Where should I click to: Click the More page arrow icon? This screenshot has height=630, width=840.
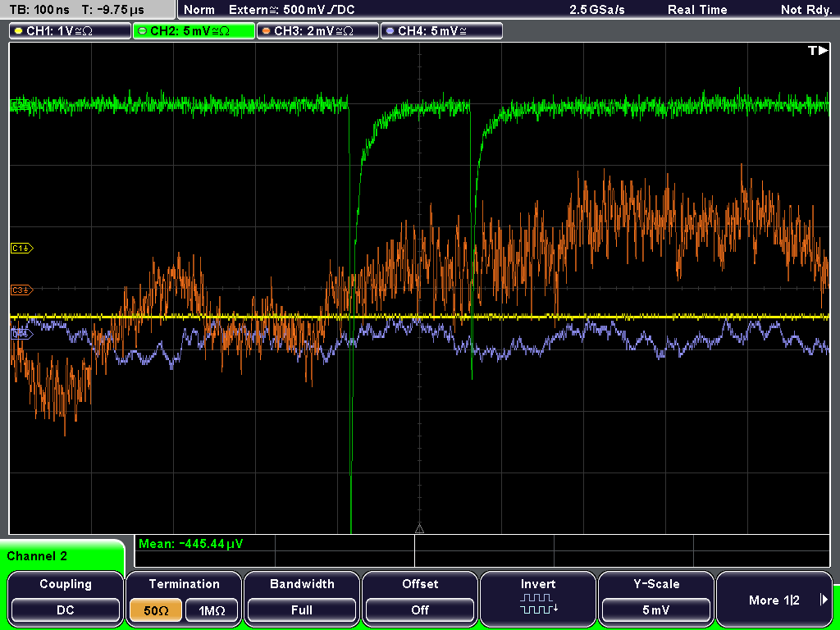point(824,600)
